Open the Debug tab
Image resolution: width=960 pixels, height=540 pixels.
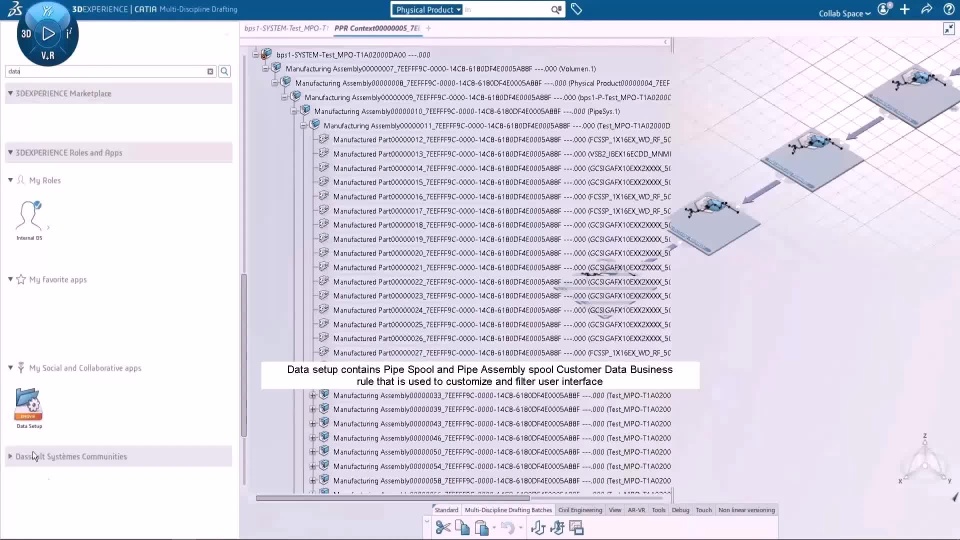[x=680, y=510]
